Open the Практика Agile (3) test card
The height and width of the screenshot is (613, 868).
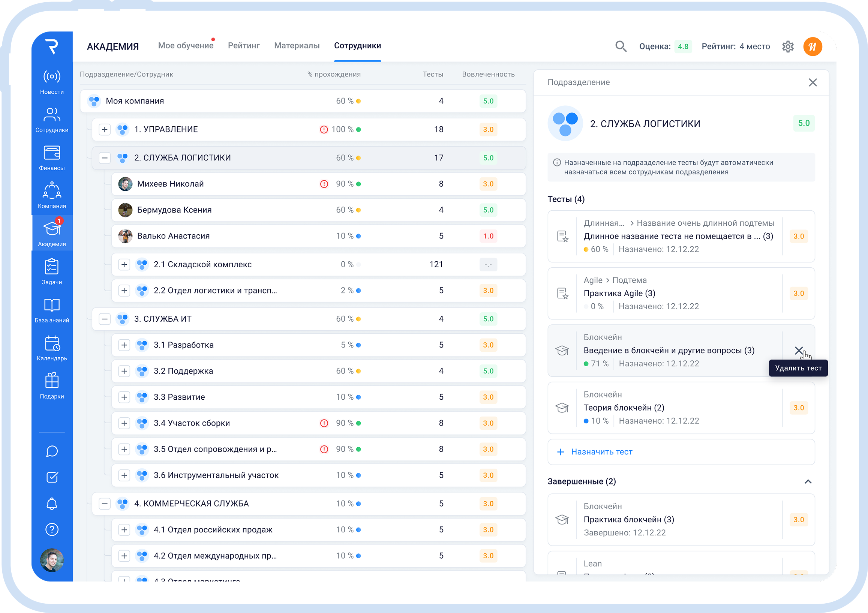[x=681, y=294]
